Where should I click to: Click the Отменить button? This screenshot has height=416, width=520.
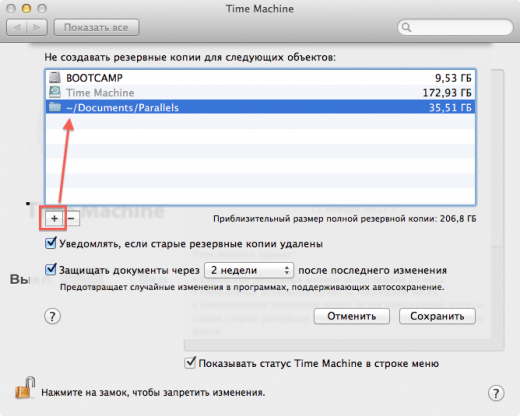click(x=352, y=316)
